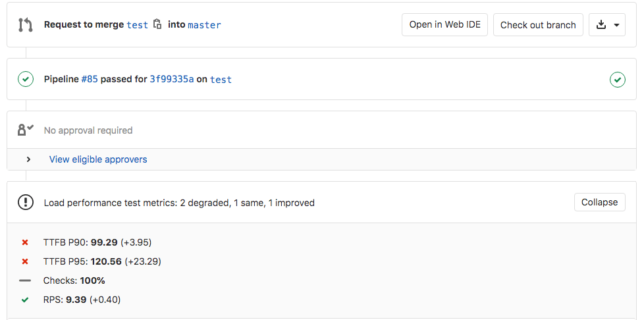Screen dimensions: 644x320
Task: Click the merge request icon
Action: click(x=25, y=25)
